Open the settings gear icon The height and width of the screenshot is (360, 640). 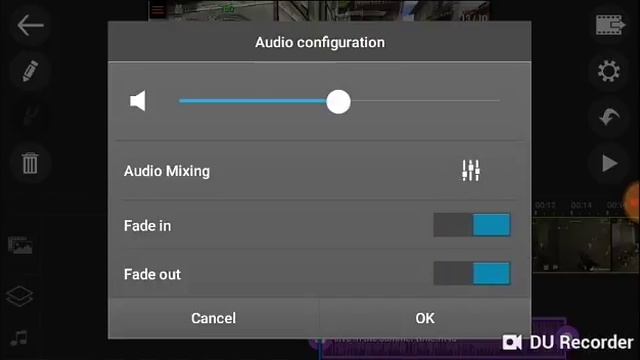coord(609,71)
